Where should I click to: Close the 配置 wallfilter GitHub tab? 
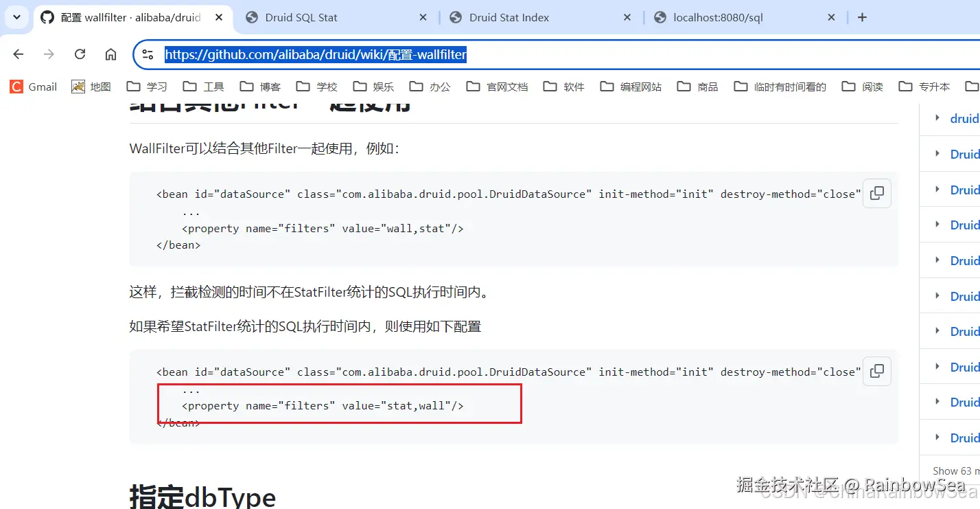point(218,18)
